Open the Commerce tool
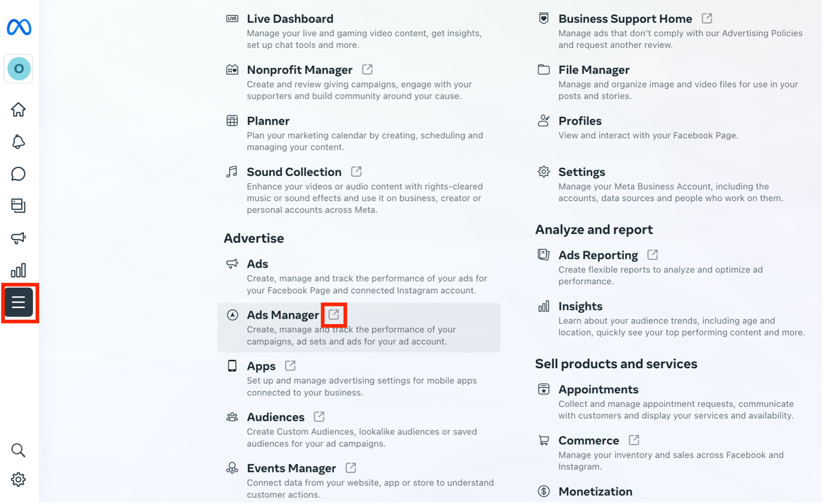The width and height of the screenshot is (825, 504). (x=588, y=440)
